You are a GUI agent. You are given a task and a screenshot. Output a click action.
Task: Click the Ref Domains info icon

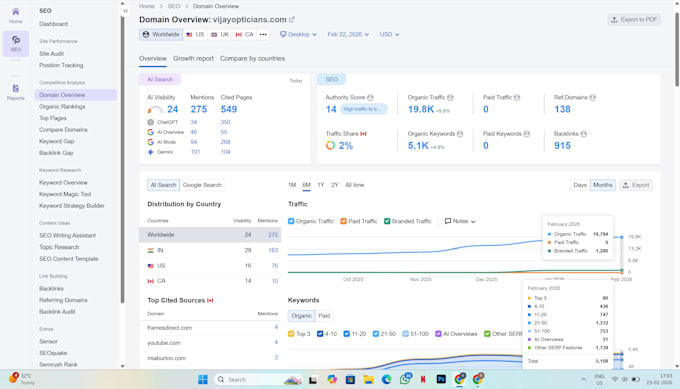click(592, 98)
